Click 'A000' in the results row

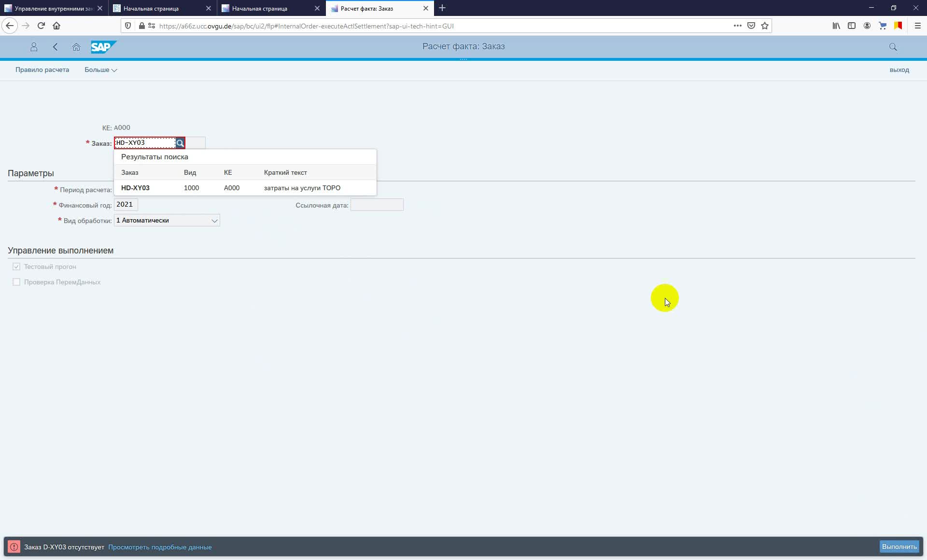(x=232, y=188)
